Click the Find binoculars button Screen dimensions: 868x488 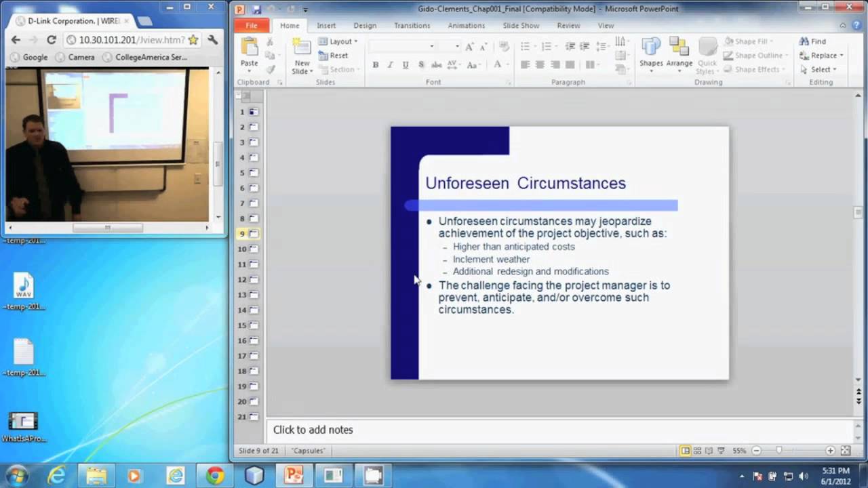(812, 41)
